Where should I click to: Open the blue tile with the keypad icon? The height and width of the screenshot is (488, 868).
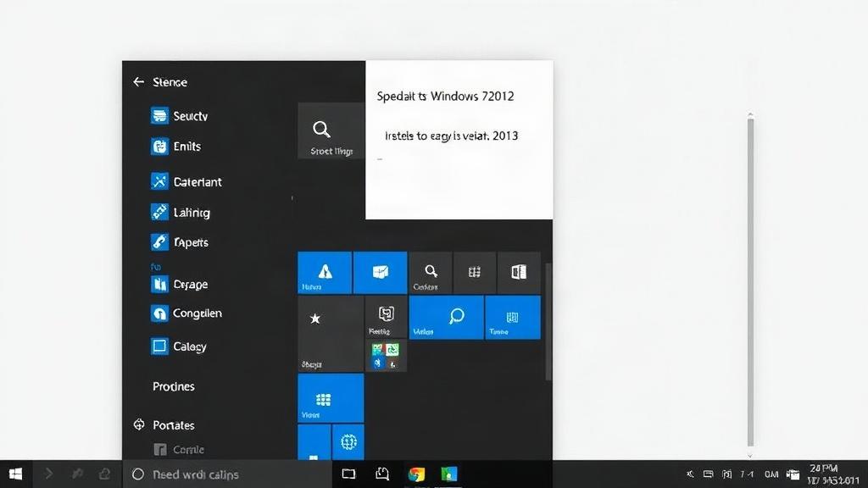331,398
